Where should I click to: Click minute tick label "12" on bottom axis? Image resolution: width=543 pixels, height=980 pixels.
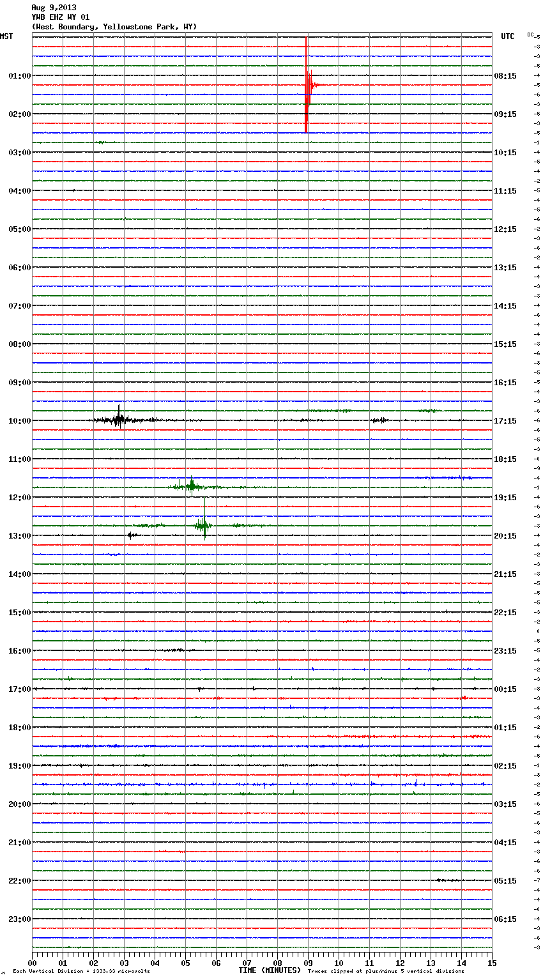point(400,963)
